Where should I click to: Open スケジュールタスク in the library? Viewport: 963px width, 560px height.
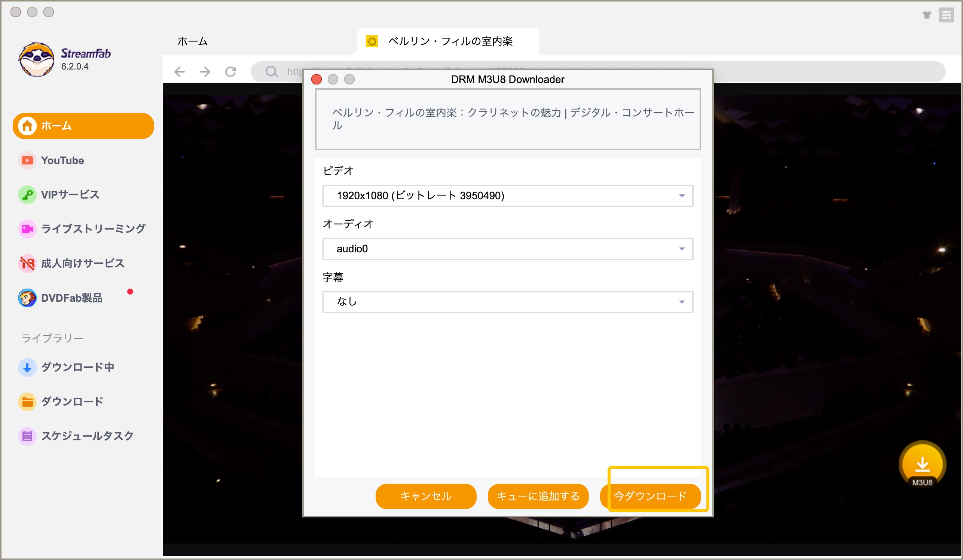pyautogui.click(x=76, y=436)
